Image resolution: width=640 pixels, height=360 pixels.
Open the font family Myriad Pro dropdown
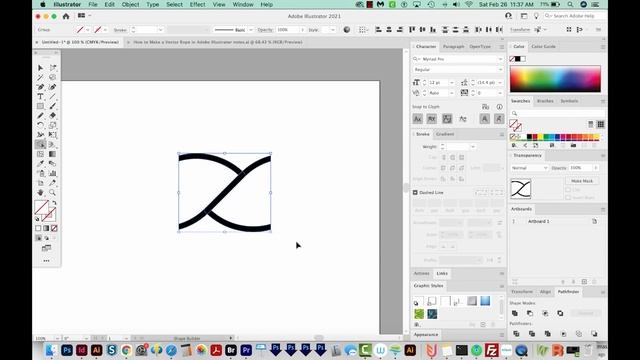point(500,59)
